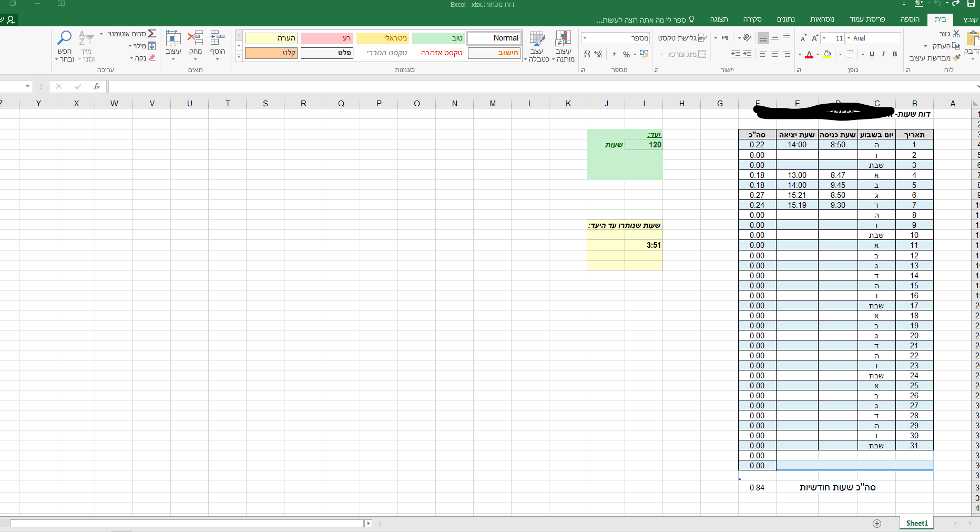Click the AutoSum (סכום אוטומטי) sigma
The width and height of the screenshot is (980, 532).
coord(151,34)
